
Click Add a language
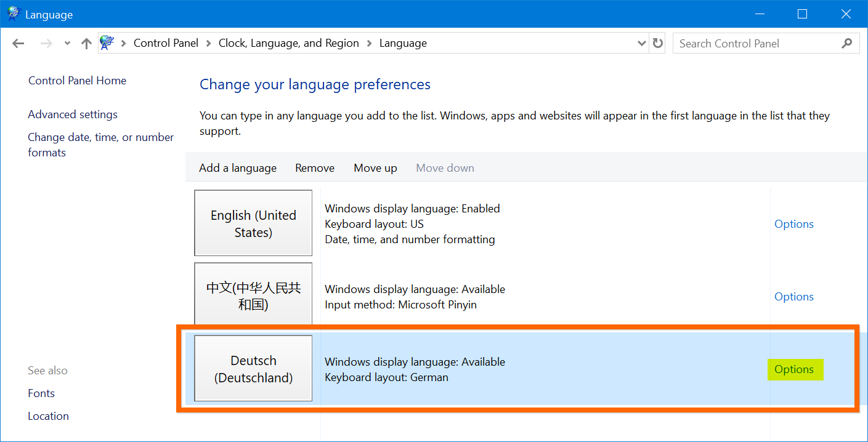(x=238, y=168)
